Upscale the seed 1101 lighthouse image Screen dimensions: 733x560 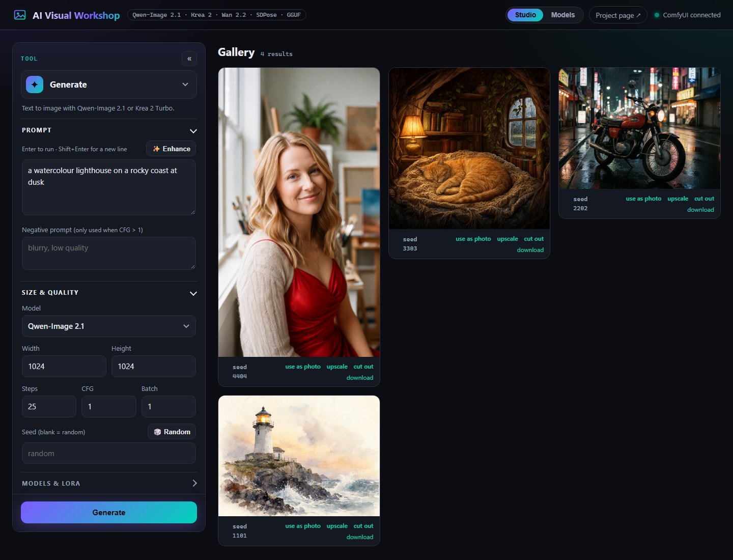click(x=337, y=526)
